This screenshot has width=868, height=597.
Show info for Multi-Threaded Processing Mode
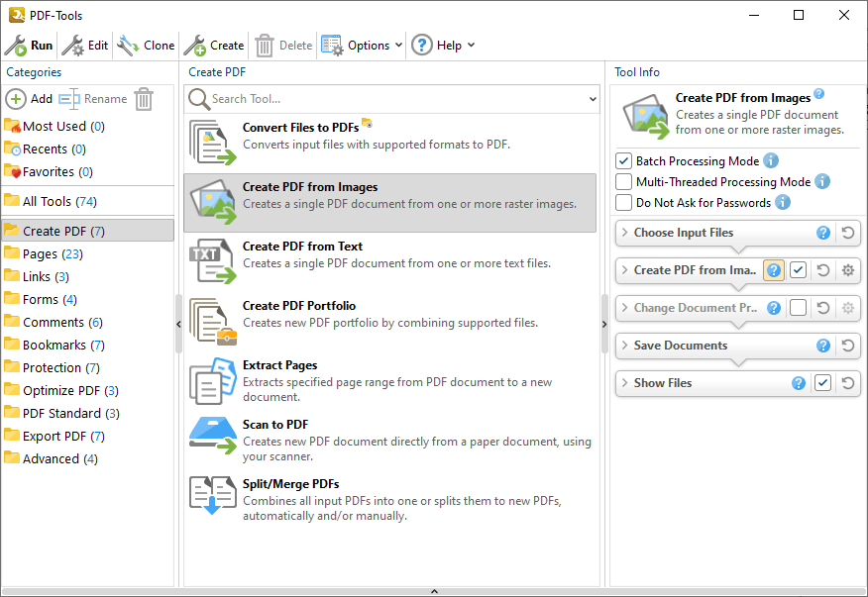822,181
